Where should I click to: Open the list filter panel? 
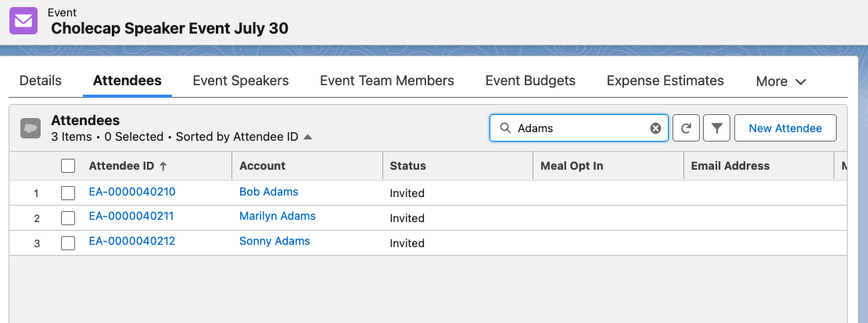pos(716,128)
